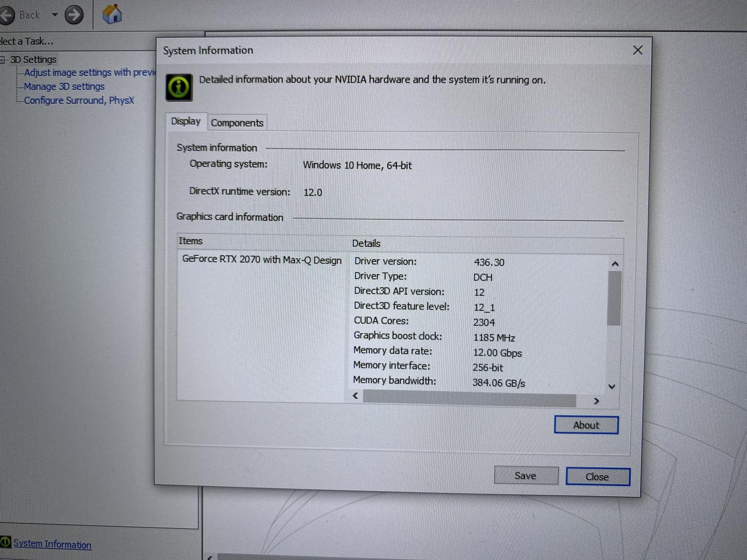The image size is (747, 560).
Task: Click the DirectX runtime version value 12.0
Action: [313, 192]
